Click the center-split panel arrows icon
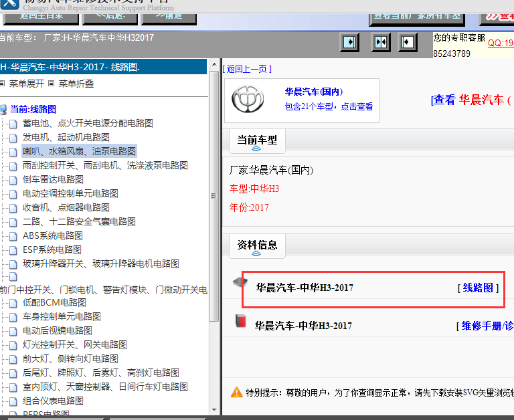This screenshot has height=420, width=514. point(381,42)
